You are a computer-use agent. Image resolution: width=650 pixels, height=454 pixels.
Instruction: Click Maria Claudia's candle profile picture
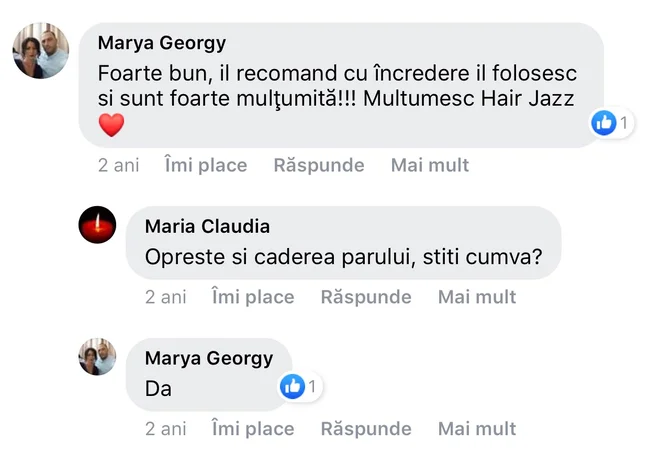tap(97, 227)
